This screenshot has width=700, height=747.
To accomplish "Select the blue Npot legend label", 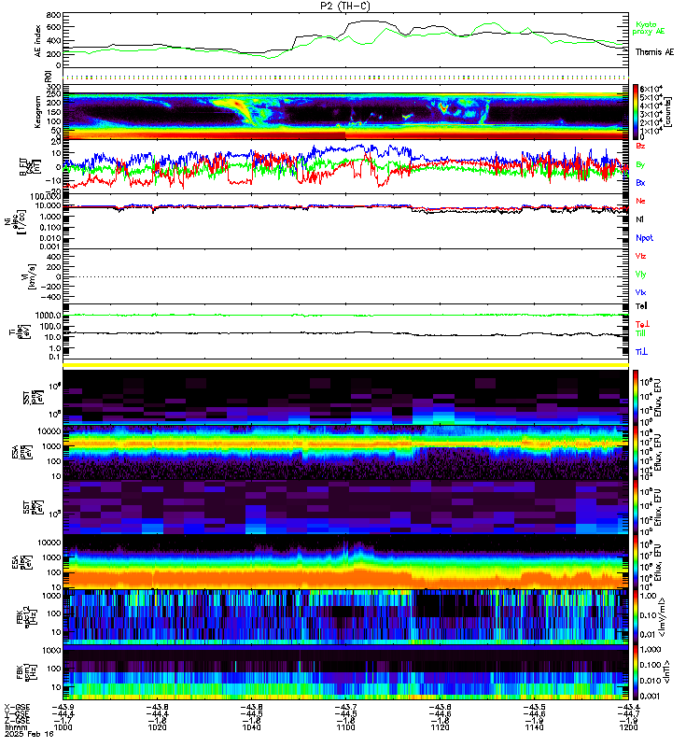I will [644, 238].
